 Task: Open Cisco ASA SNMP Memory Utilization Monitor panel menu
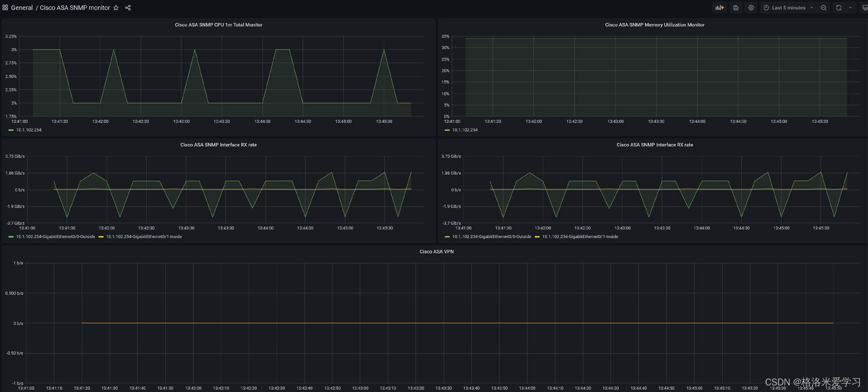[x=654, y=25]
